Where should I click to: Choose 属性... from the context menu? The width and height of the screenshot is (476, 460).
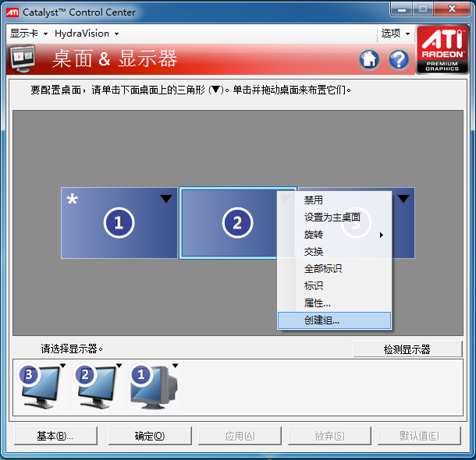[334, 303]
